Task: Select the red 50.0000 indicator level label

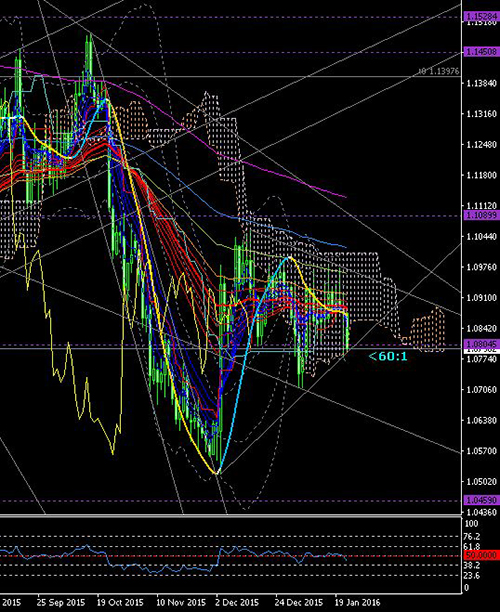Action: click(482, 555)
